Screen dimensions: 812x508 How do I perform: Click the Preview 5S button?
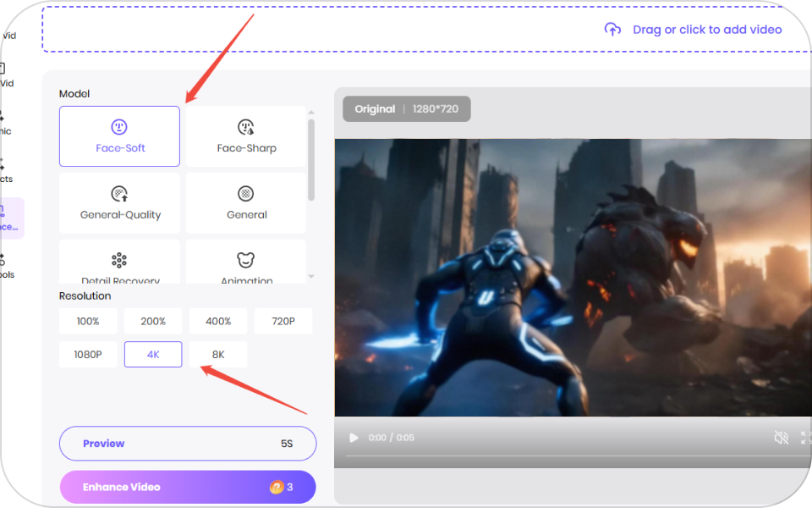[188, 444]
